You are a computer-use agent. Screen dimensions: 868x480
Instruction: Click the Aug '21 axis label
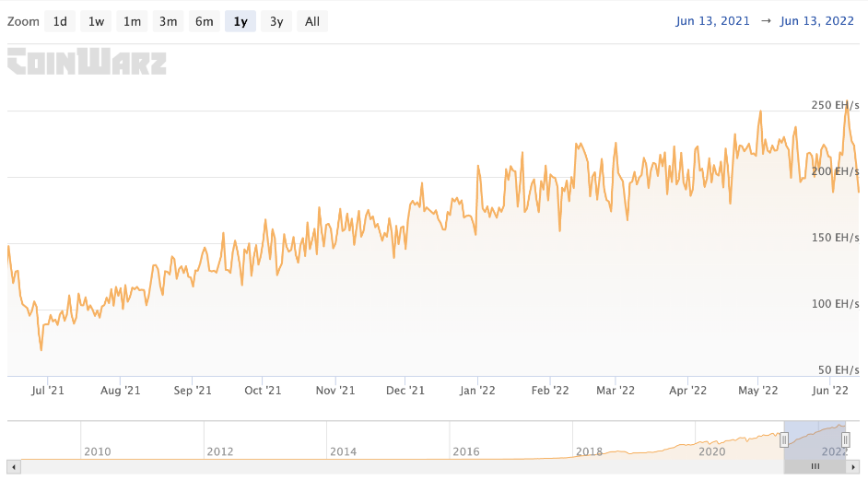120,391
